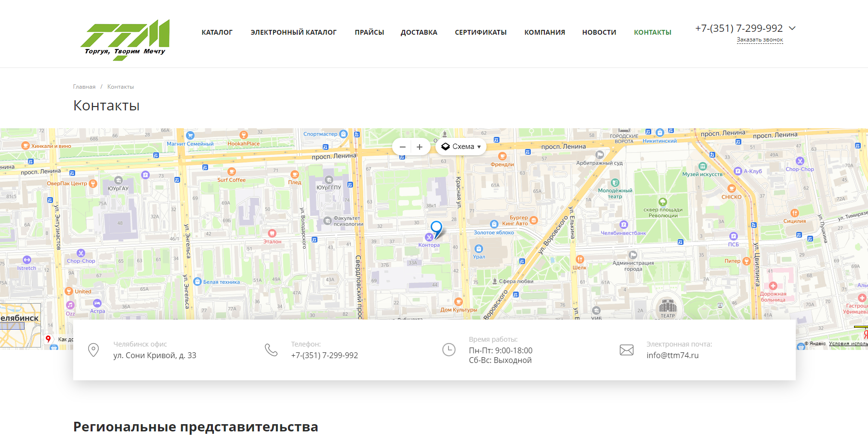Click the Спортмастер marker on the map
Viewport: 868px width, 442px height.
(x=342, y=134)
